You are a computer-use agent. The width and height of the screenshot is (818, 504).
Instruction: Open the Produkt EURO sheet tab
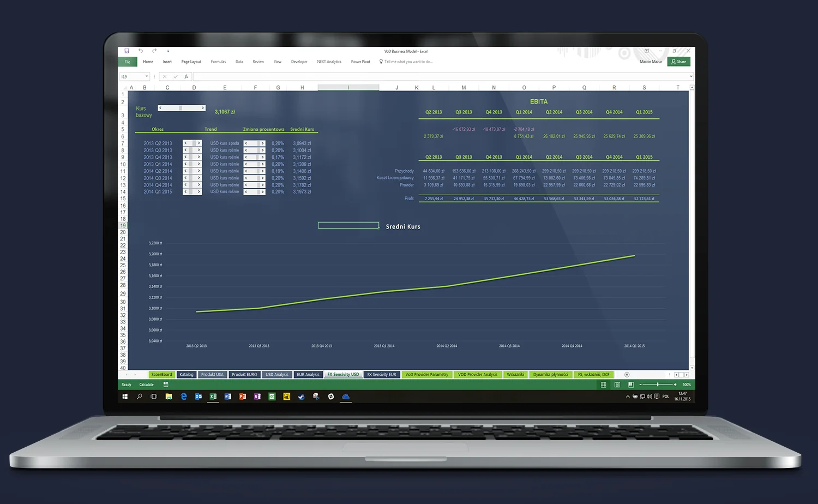(244, 375)
